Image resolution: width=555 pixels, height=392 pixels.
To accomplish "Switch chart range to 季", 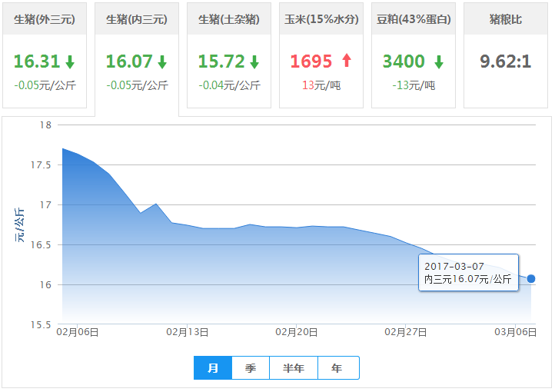I will coord(251,368).
